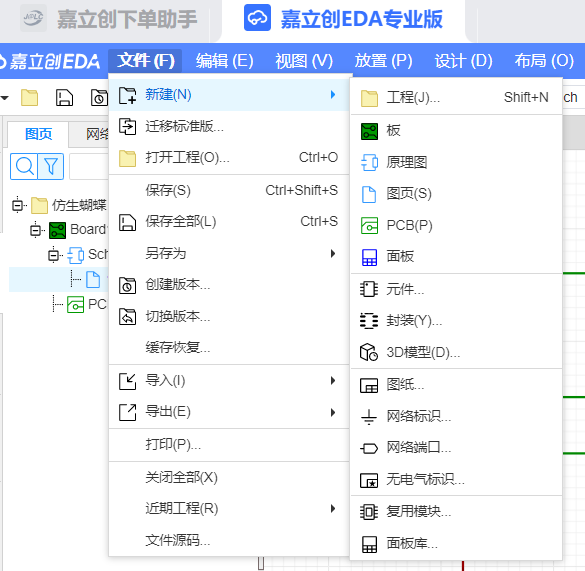Click the search magnifier icon
Image resolution: width=585 pixels, height=571 pixels.
point(24,166)
